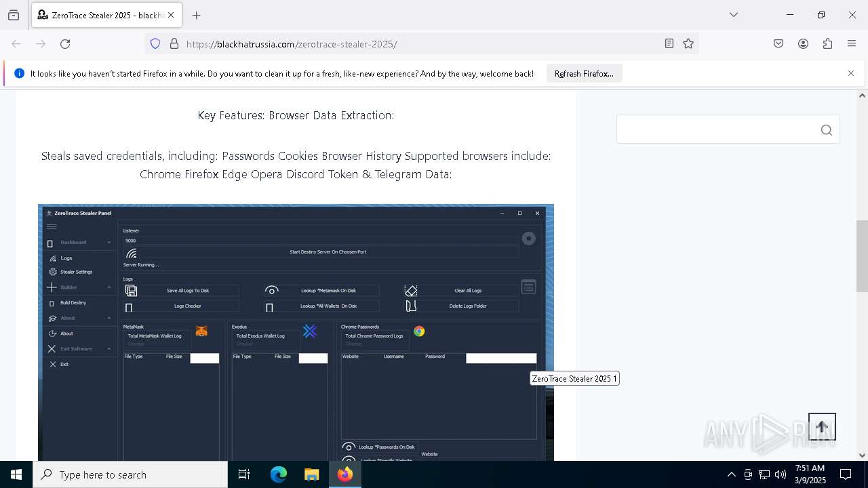The width and height of the screenshot is (868, 488).
Task: Open Firefox View from the tab strip
Action: pyautogui.click(x=14, y=15)
